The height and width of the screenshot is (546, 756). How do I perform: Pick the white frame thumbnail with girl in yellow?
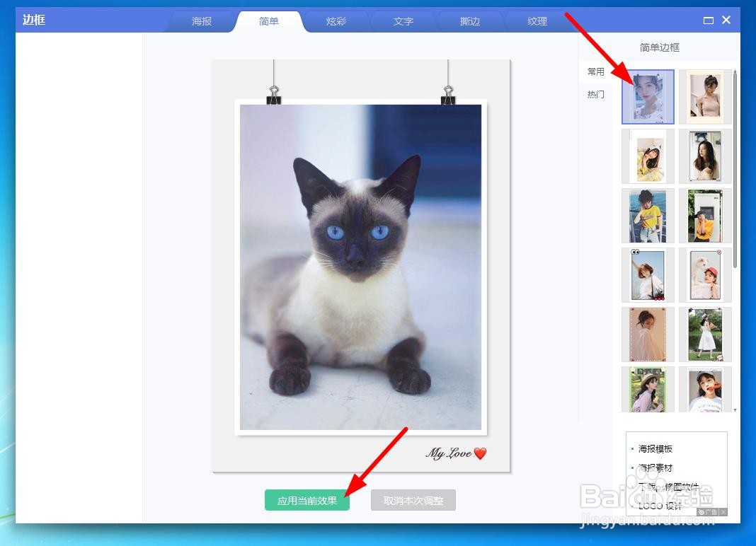(648, 156)
